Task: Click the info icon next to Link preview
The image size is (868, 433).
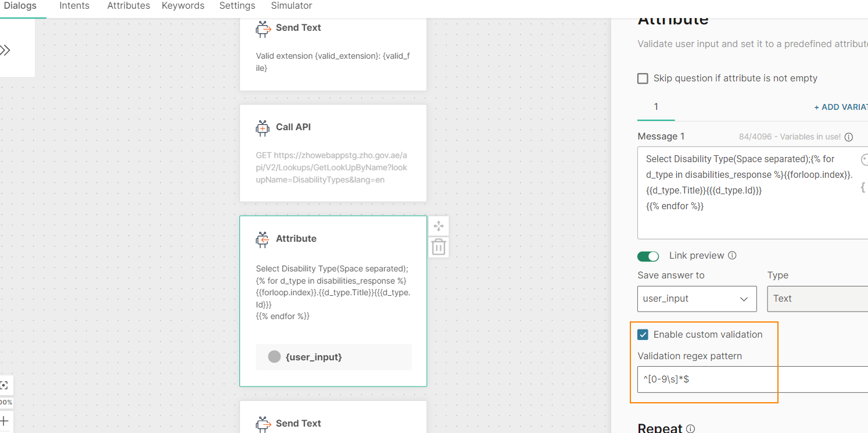Action: [732, 256]
